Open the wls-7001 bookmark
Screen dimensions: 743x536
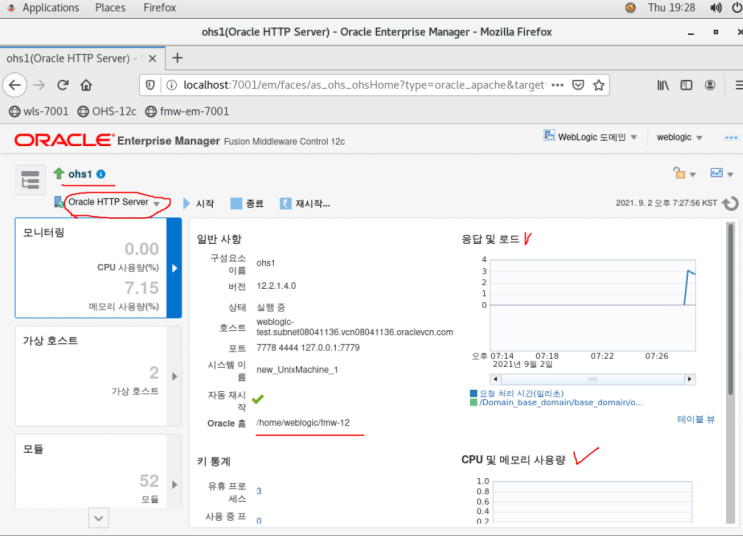point(39,111)
